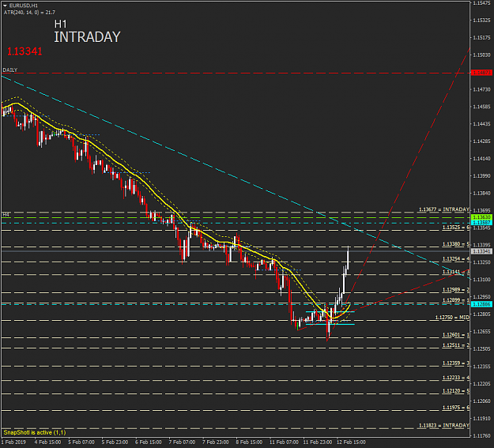
Task: Click the 11 Feb 23:00 time label
Action: 318,442
